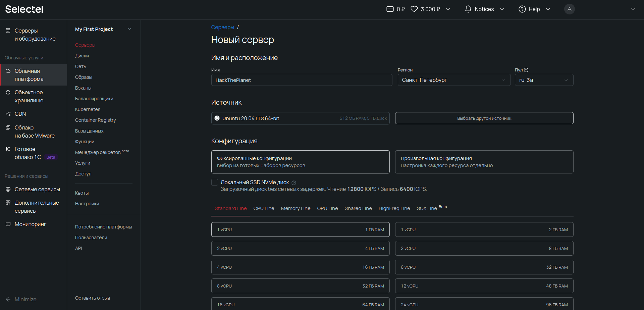Click Выбрать другой источник button
Viewport: 644px width, 310px height.
pyautogui.click(x=484, y=118)
